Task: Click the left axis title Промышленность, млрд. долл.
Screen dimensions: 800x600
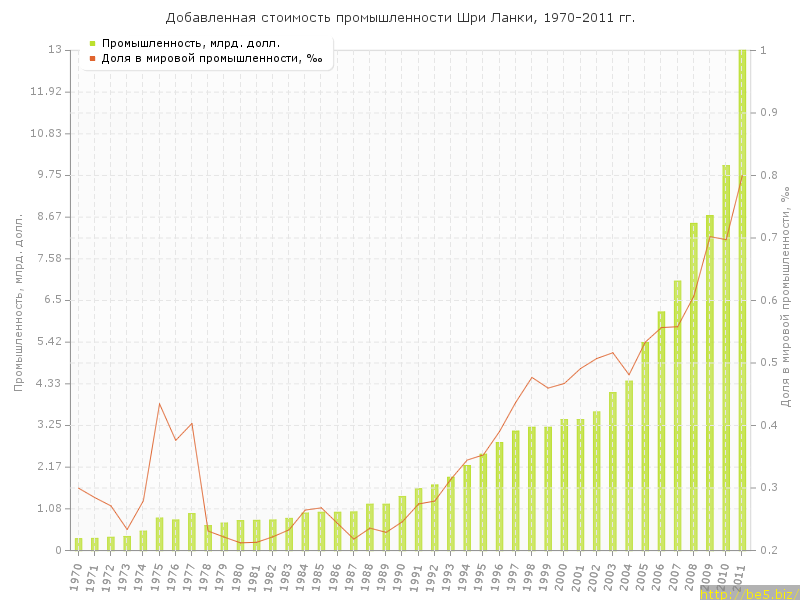Action: 18,300
